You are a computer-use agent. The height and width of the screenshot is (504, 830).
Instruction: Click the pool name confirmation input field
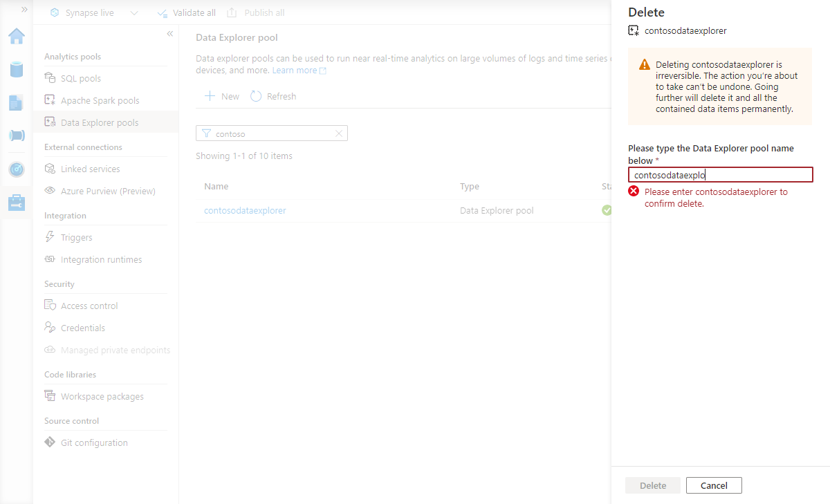coord(720,174)
